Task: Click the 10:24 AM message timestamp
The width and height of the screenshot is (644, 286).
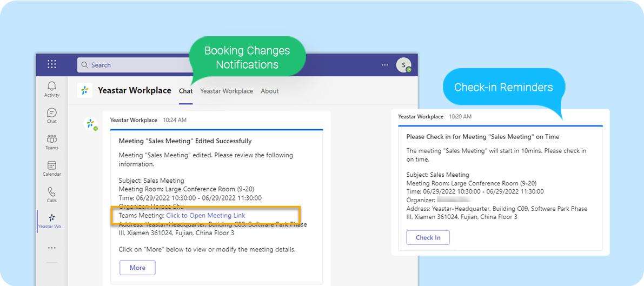Action: click(175, 120)
